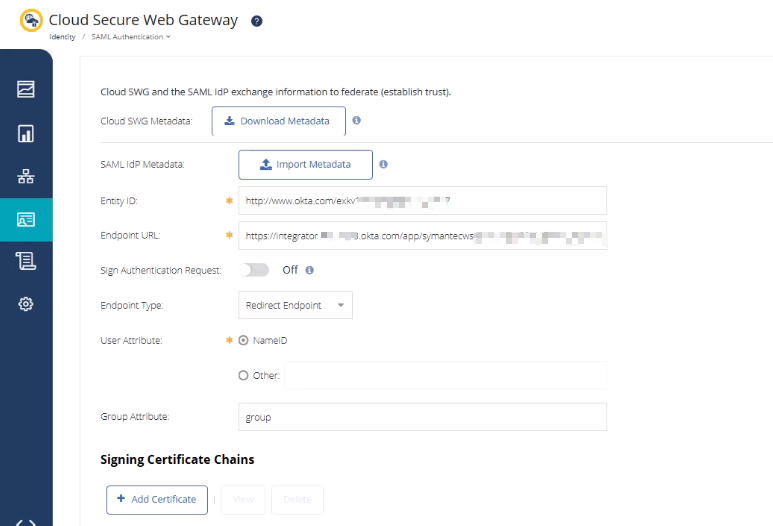Click the Identity breadcrumb link
The width and height of the screenshot is (773, 526).
[62, 37]
